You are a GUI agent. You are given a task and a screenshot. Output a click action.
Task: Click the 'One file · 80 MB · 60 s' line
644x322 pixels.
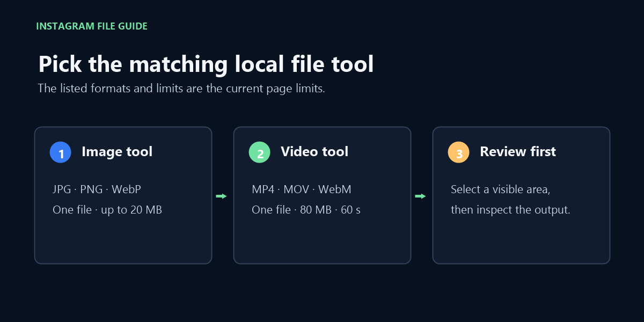coord(306,210)
